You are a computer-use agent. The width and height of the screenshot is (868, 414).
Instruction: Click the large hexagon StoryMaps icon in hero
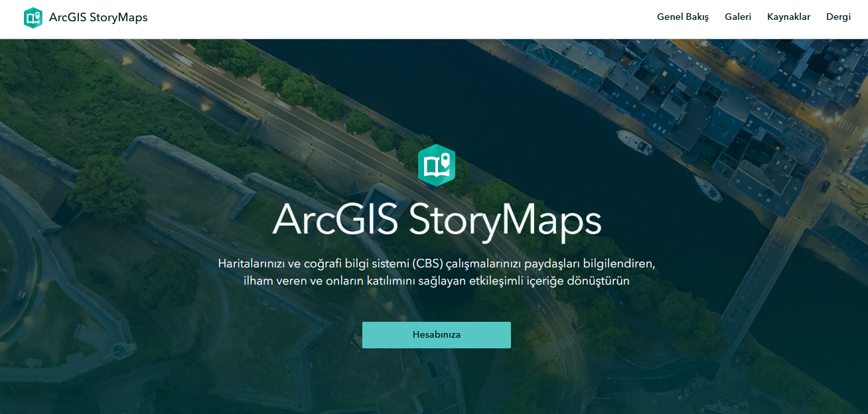(x=437, y=164)
